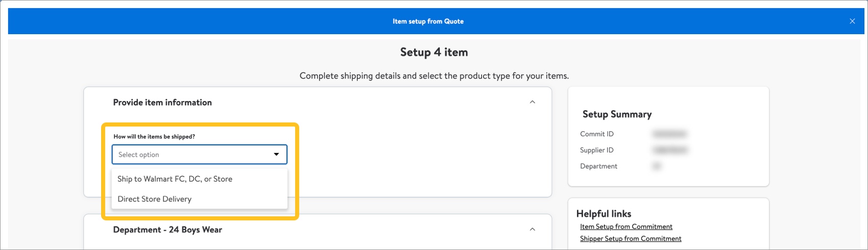Select the Commit ID label

click(597, 134)
